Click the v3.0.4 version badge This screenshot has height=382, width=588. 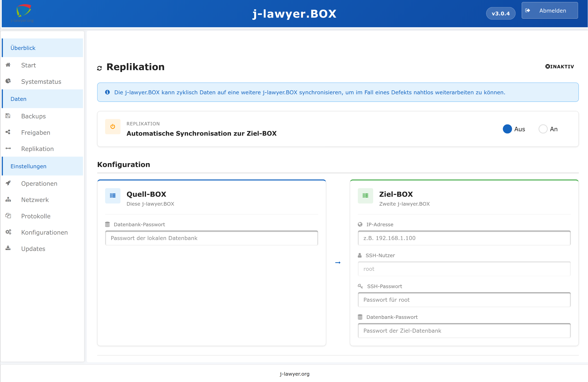(x=501, y=13)
